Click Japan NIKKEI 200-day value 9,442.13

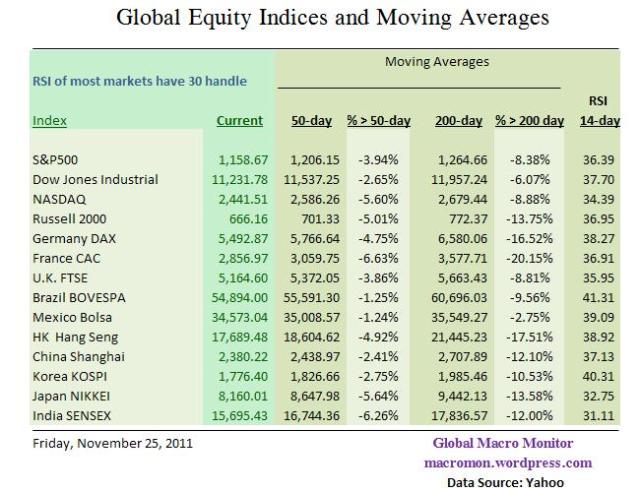point(460,391)
